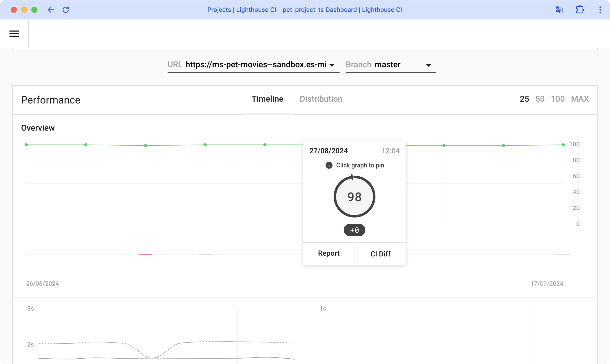The width and height of the screenshot is (610, 364).
Task: Click the pink marker below the graph
Action: pos(145,254)
